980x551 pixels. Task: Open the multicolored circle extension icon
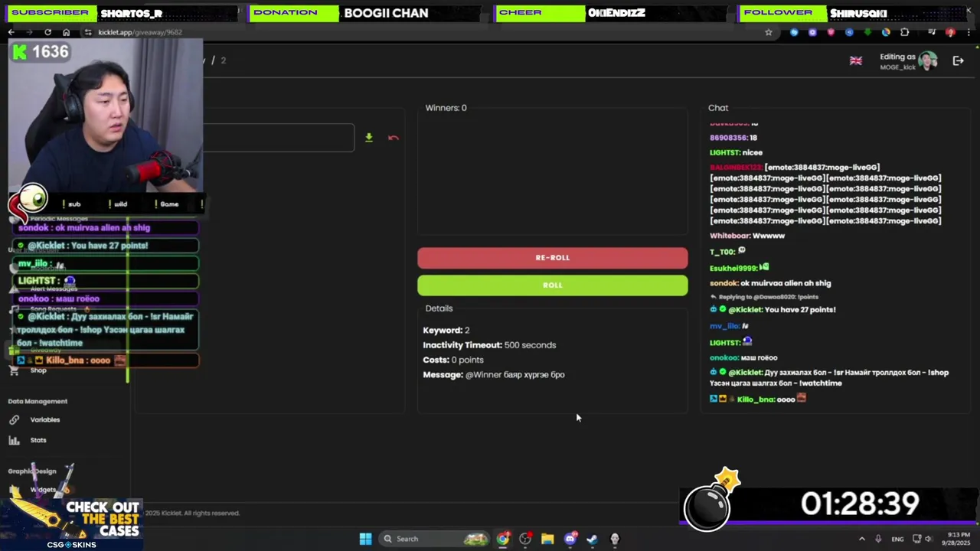(x=886, y=32)
